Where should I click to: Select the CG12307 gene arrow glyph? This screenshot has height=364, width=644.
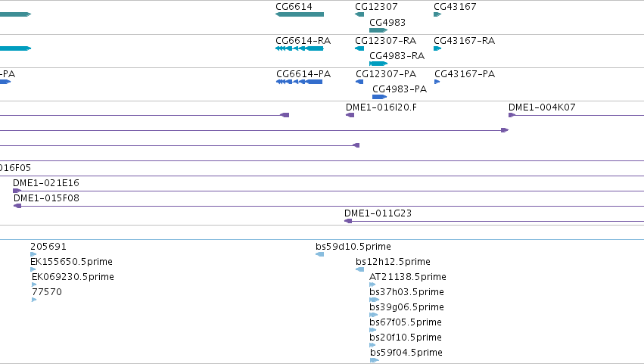pyautogui.click(x=359, y=14)
